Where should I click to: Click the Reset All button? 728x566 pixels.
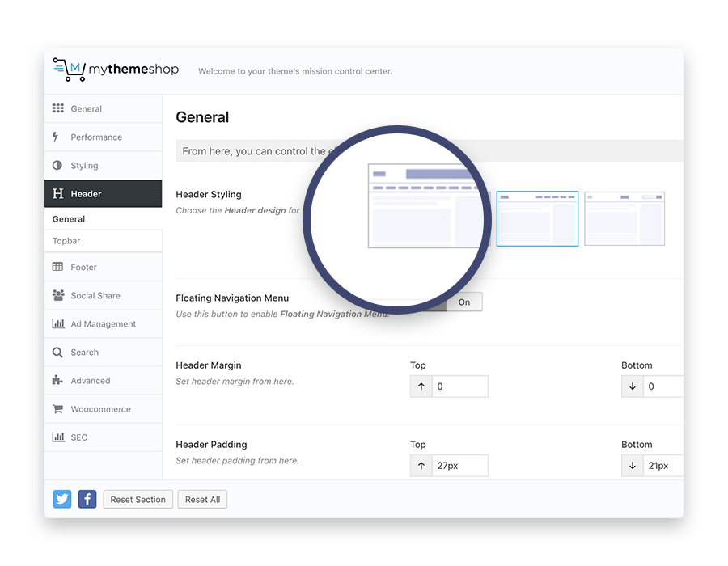(202, 499)
